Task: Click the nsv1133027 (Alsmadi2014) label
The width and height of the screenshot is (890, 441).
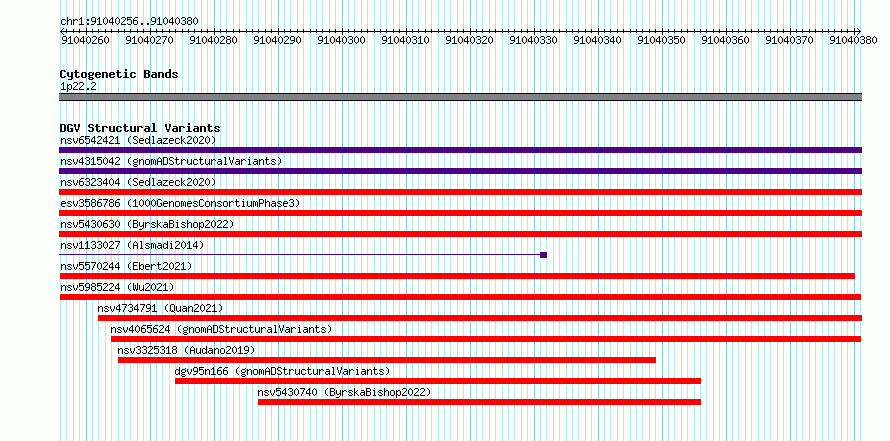Action: [132, 245]
